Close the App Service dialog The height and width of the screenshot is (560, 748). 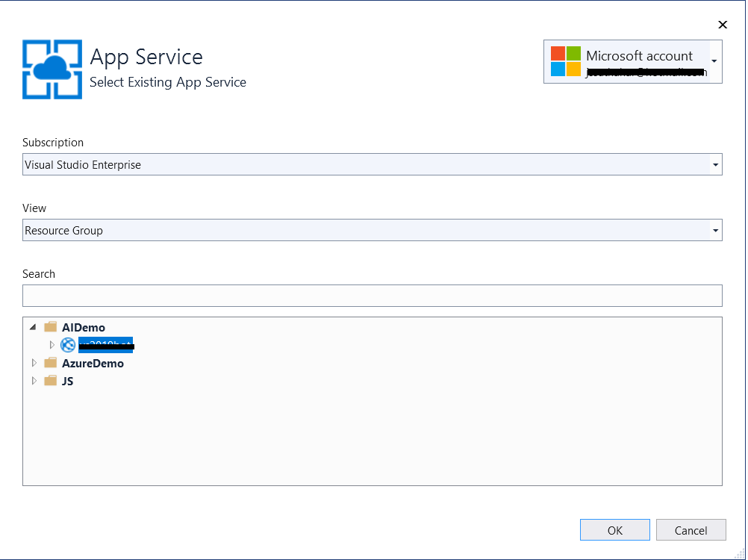pos(722,25)
